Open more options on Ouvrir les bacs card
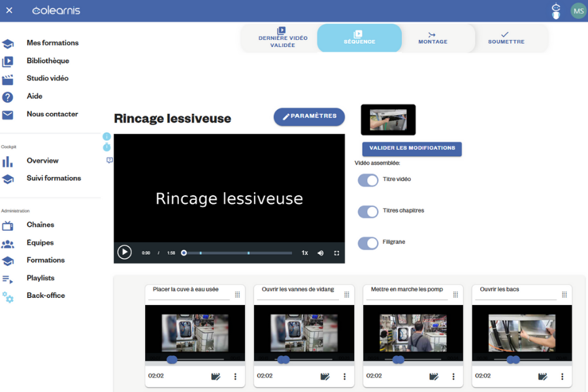The image size is (588, 392). [562, 376]
